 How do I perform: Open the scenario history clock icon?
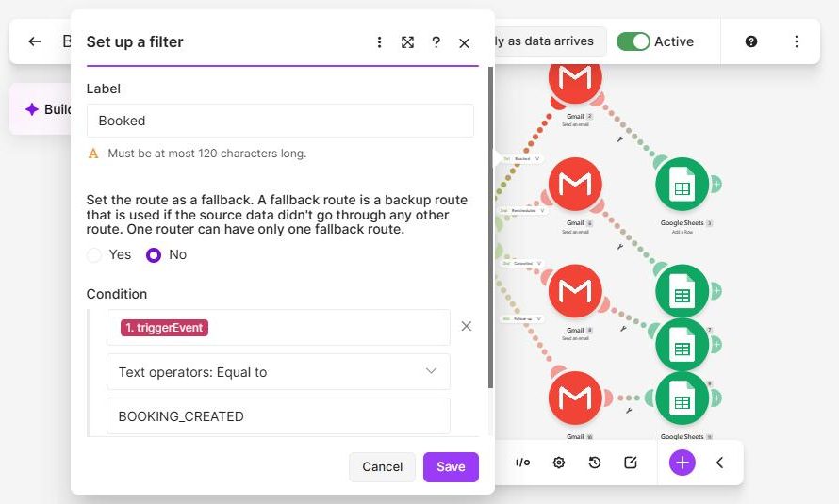[x=595, y=463]
